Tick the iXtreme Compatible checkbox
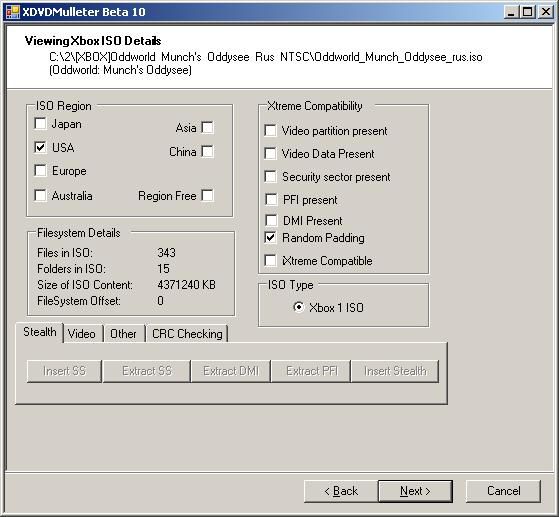 pos(271,260)
